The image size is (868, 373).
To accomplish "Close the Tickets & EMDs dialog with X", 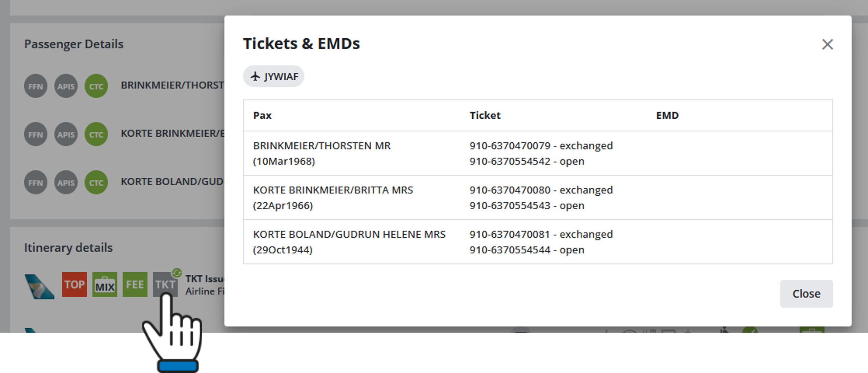I will pos(827,44).
